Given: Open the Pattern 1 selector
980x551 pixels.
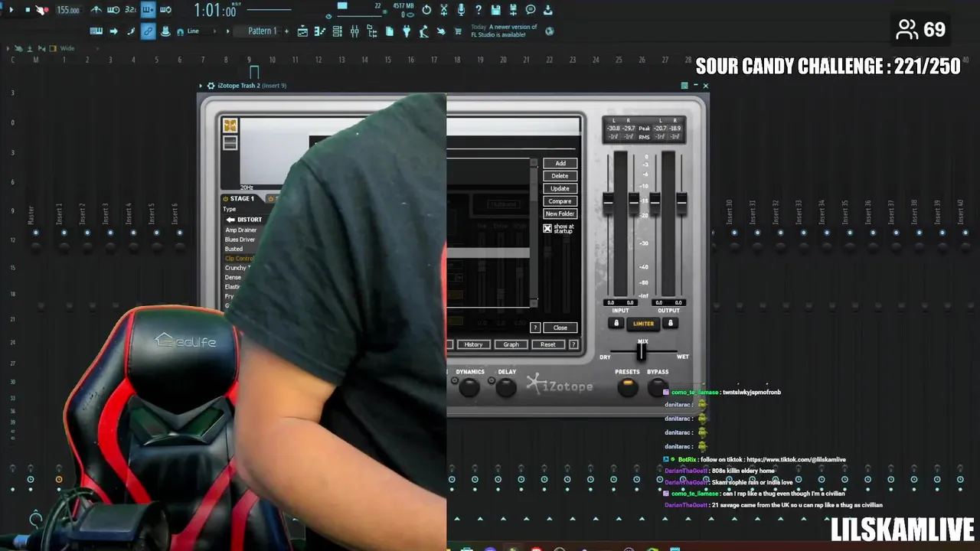Looking at the screenshot, I should (261, 31).
